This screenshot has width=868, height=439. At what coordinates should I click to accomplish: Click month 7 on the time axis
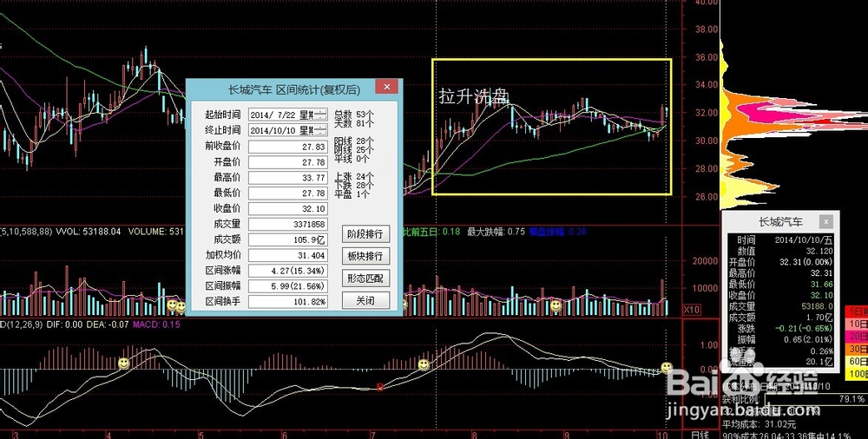click(x=373, y=435)
